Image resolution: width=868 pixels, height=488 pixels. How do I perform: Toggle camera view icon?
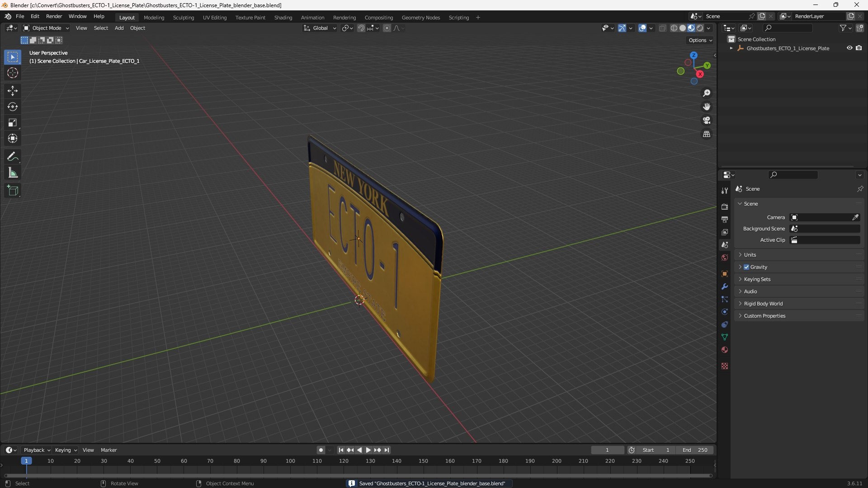(x=707, y=120)
